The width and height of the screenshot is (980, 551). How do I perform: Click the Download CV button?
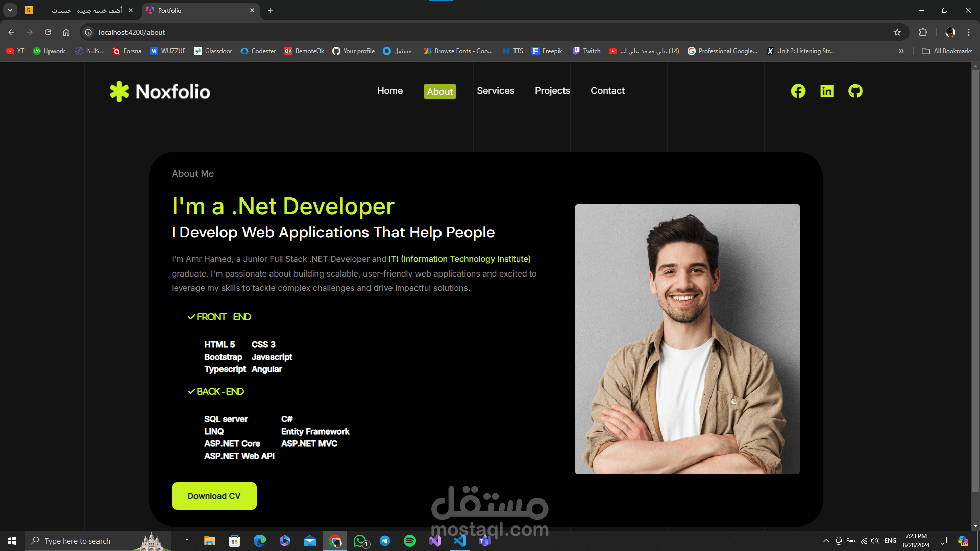click(214, 495)
